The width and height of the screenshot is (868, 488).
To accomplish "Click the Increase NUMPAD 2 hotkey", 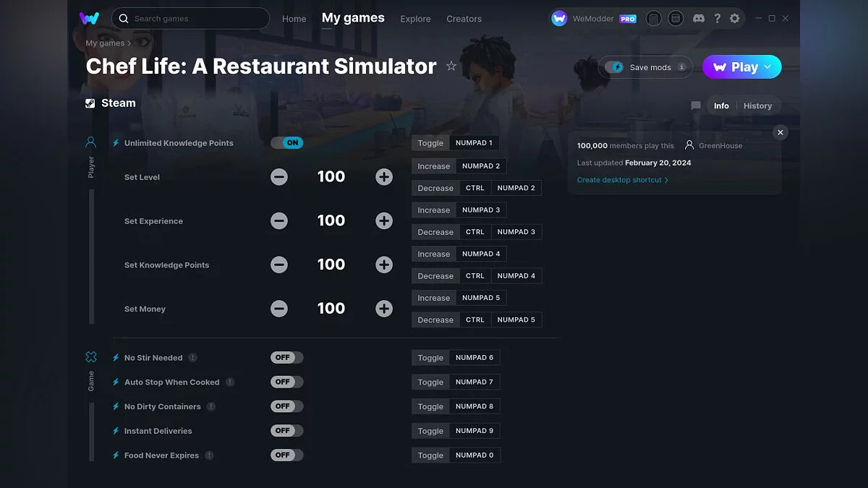I will pos(459,166).
